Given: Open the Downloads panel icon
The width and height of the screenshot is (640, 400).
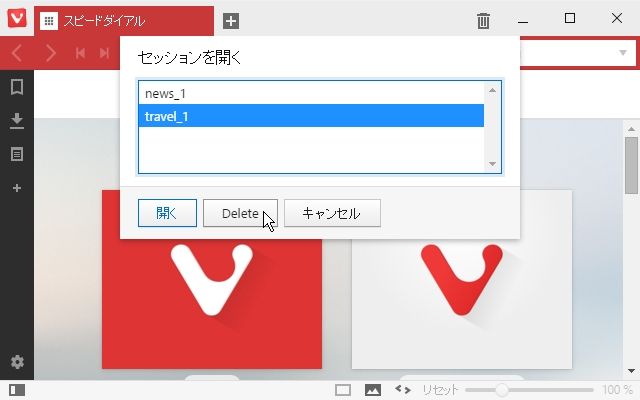Looking at the screenshot, I should coord(17,121).
